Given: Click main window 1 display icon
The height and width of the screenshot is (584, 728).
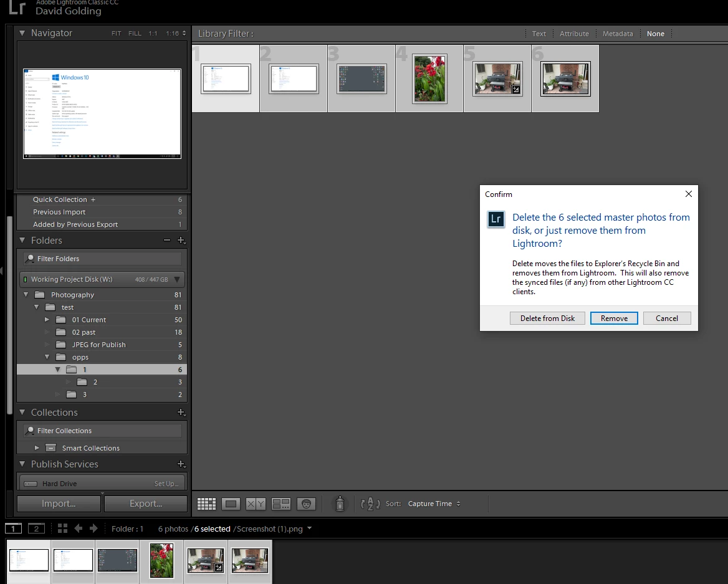Looking at the screenshot, I should pos(13,529).
